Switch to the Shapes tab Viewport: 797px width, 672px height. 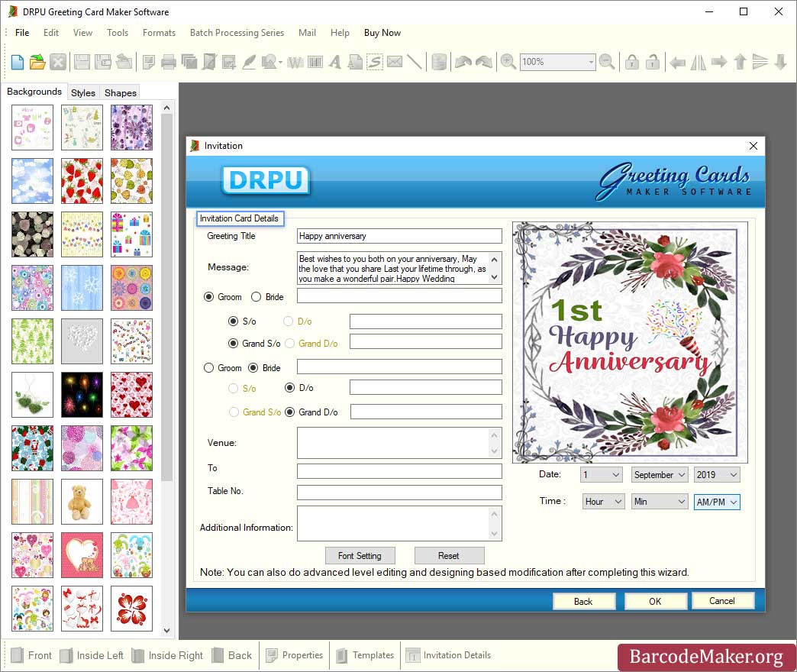point(121,93)
